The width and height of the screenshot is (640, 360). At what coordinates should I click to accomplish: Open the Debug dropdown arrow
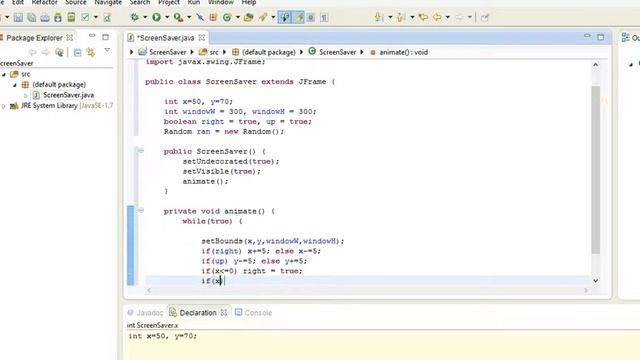(x=144, y=17)
